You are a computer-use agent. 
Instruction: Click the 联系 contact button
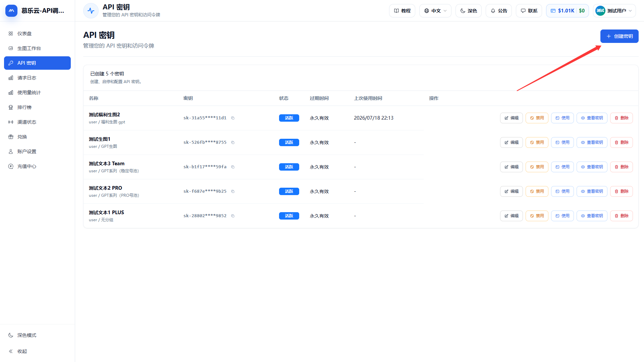pyautogui.click(x=529, y=11)
